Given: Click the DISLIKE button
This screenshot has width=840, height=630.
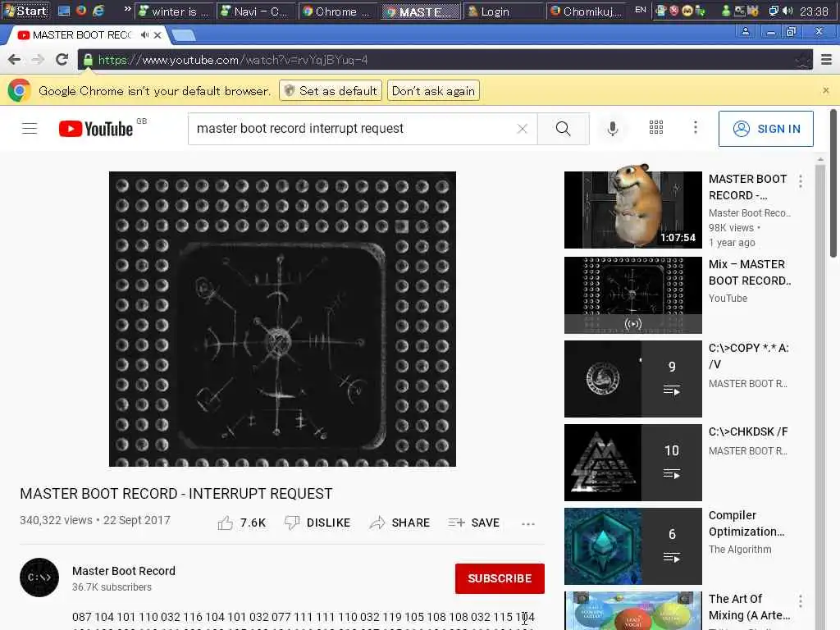Looking at the screenshot, I should click(317, 523).
